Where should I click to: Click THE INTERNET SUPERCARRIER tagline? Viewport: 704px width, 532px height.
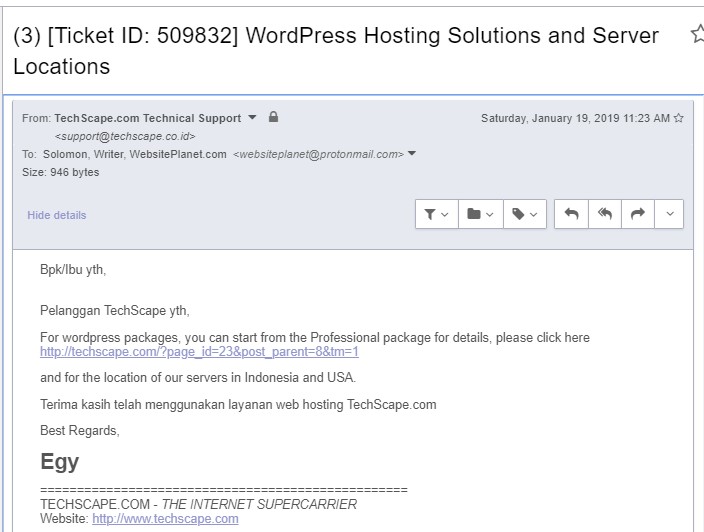pyautogui.click(x=259, y=504)
